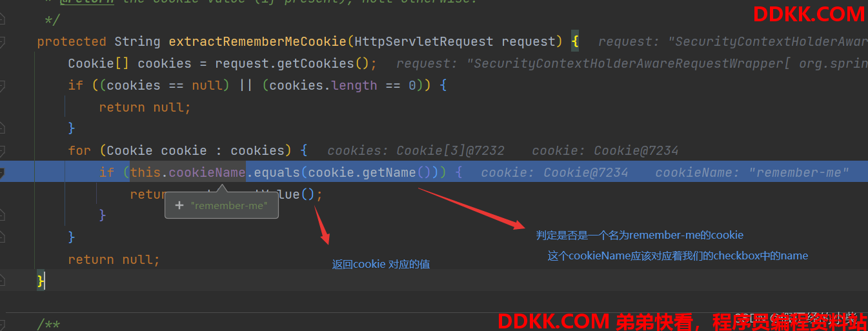Click the method closing brace fold marker
The image size is (868, 331).
tap(2, 281)
